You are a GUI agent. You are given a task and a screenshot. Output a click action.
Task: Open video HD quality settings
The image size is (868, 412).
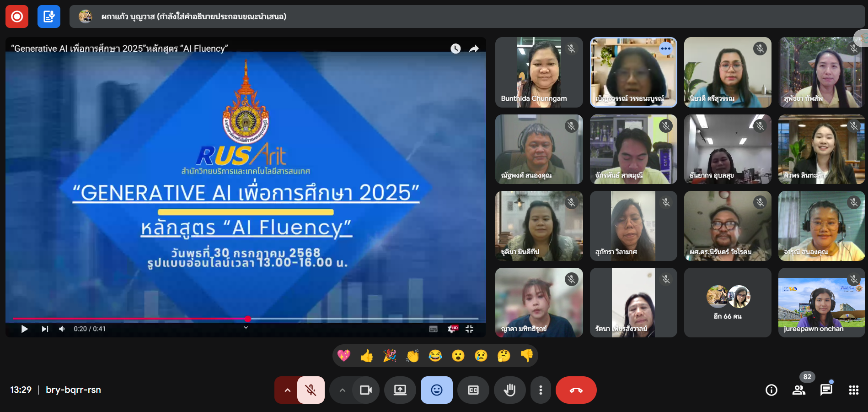click(452, 329)
